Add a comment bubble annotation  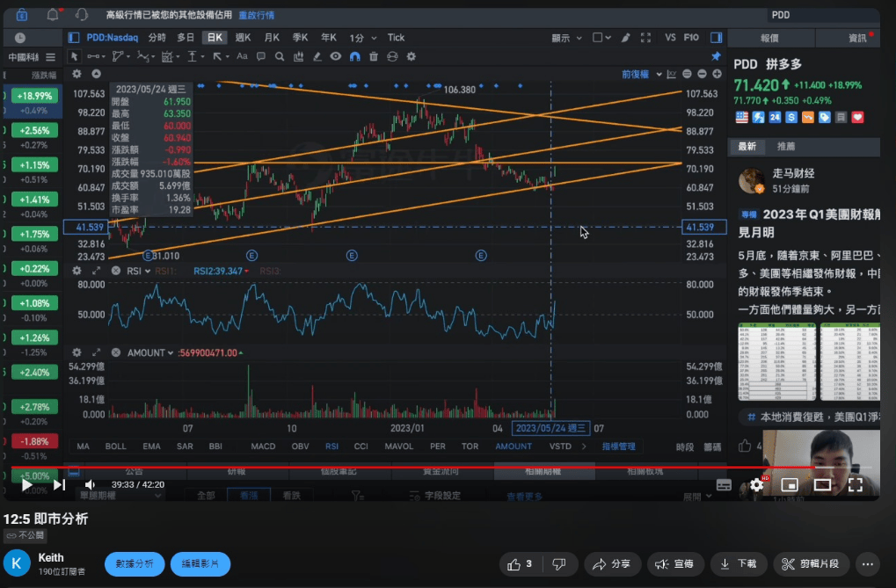[x=260, y=56]
